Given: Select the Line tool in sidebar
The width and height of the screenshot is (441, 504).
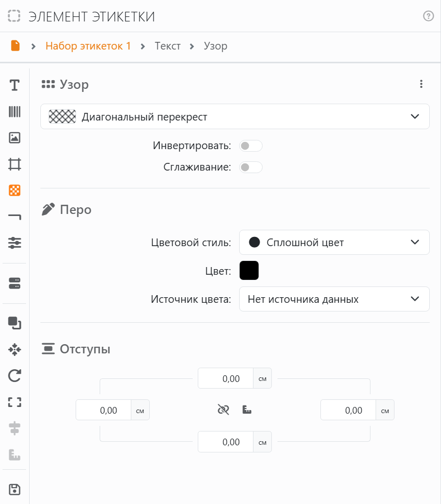Looking at the screenshot, I should click(x=14, y=217).
